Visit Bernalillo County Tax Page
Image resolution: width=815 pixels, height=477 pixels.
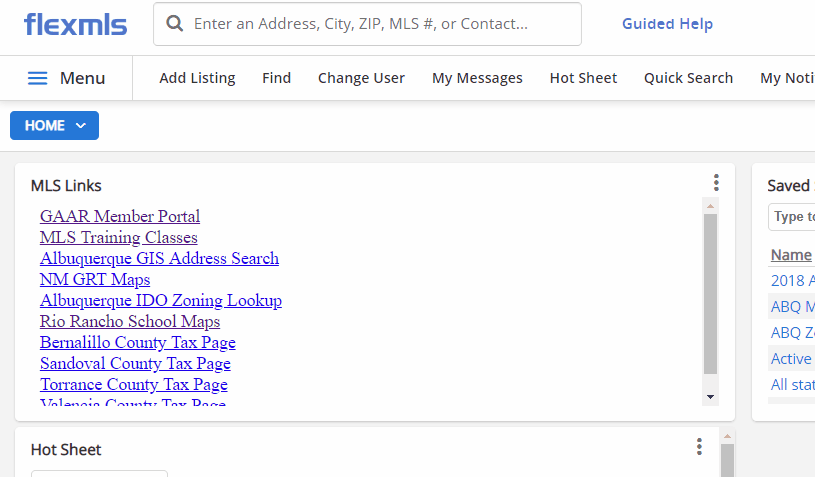click(x=138, y=342)
